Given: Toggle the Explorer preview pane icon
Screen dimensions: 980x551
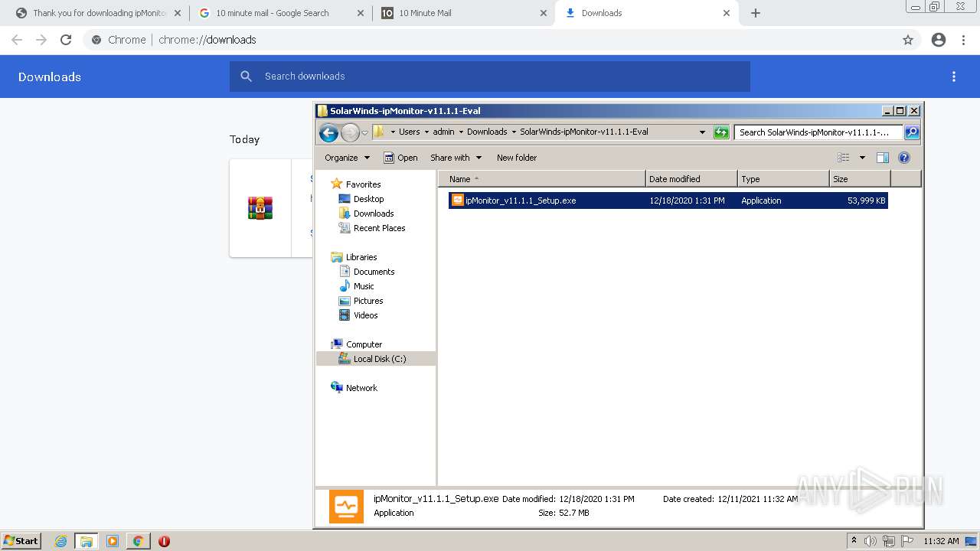Looking at the screenshot, I should tap(882, 158).
